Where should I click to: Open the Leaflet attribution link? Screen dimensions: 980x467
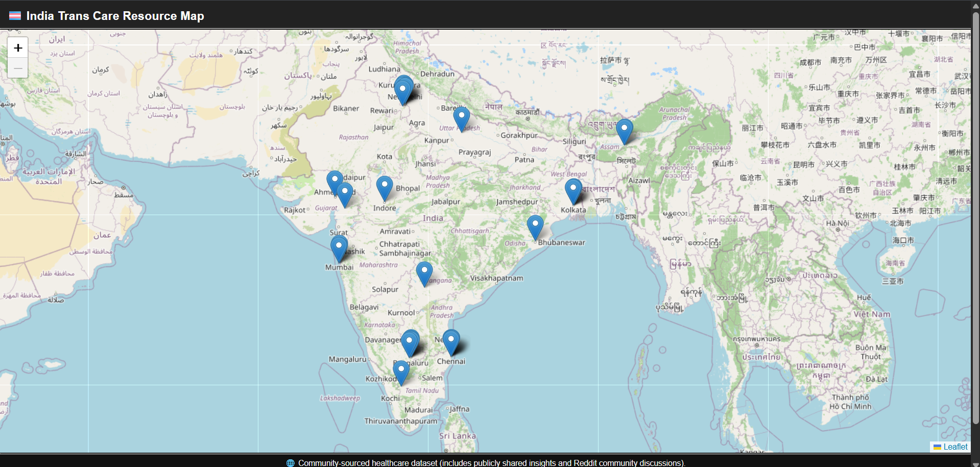click(955, 447)
